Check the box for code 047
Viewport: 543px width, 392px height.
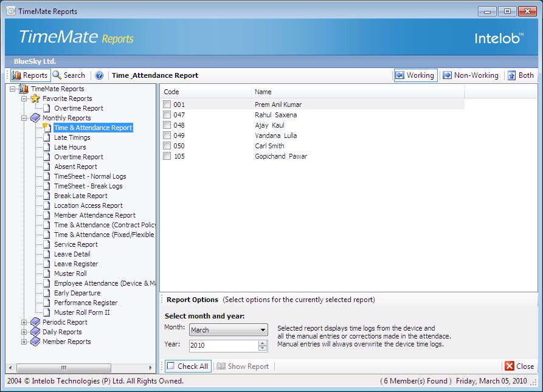point(167,114)
